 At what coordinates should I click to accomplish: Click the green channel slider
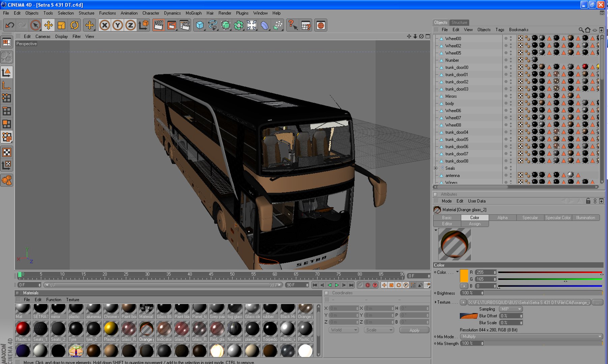tap(550, 279)
